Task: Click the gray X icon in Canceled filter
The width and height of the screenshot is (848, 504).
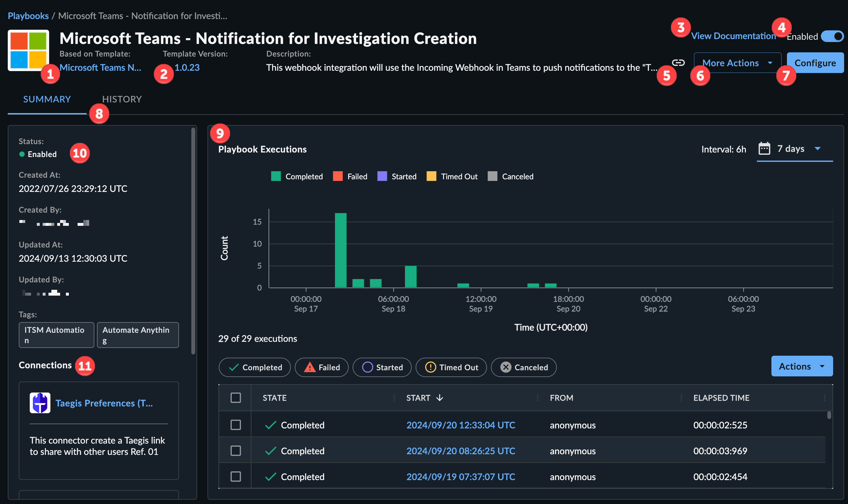Action: [x=506, y=367]
